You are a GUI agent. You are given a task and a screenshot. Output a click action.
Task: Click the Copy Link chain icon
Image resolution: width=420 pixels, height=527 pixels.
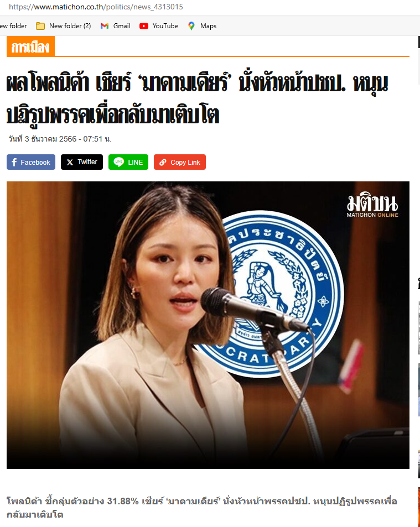(163, 163)
